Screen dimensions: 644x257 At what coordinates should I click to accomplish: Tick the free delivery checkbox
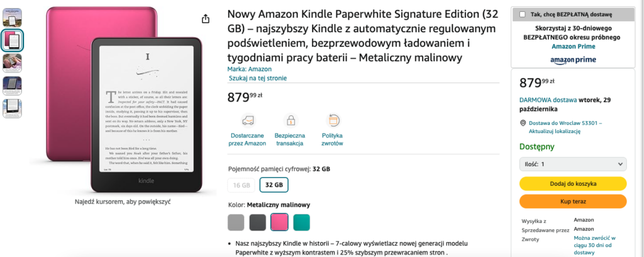tap(523, 14)
